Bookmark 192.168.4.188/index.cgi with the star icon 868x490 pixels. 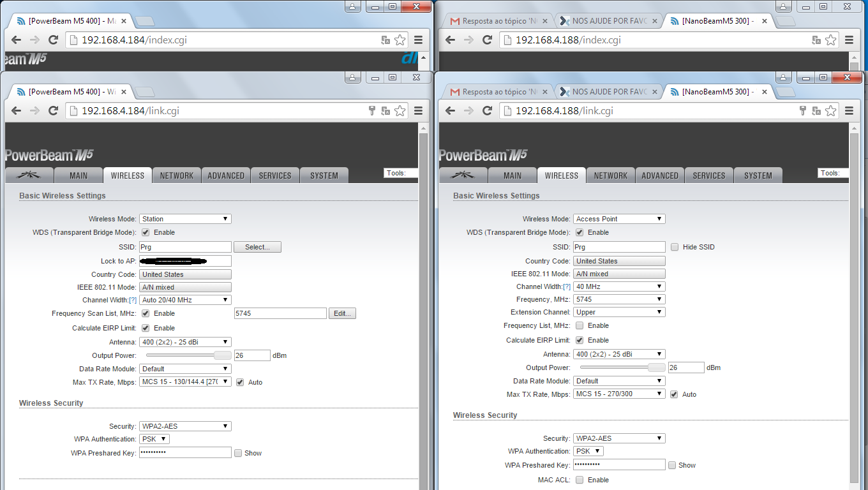[x=830, y=40]
